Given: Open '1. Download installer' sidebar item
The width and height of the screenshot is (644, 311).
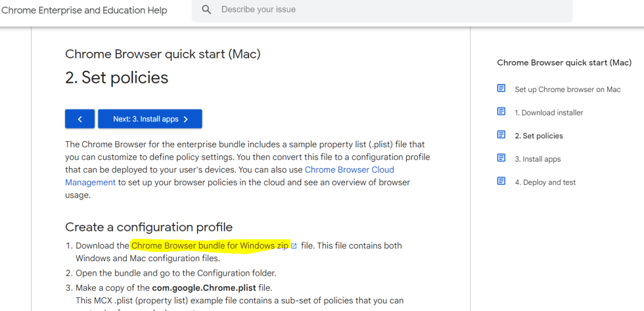Looking at the screenshot, I should (549, 112).
